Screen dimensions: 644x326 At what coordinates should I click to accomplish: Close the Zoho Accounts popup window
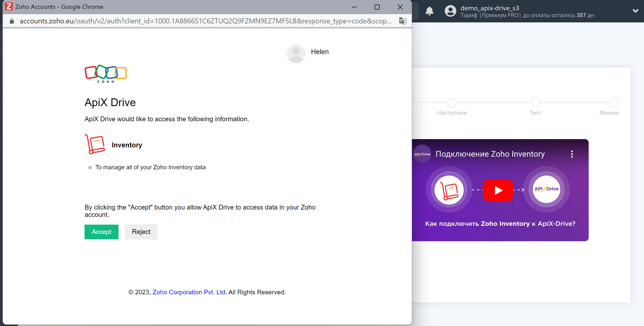tap(400, 7)
